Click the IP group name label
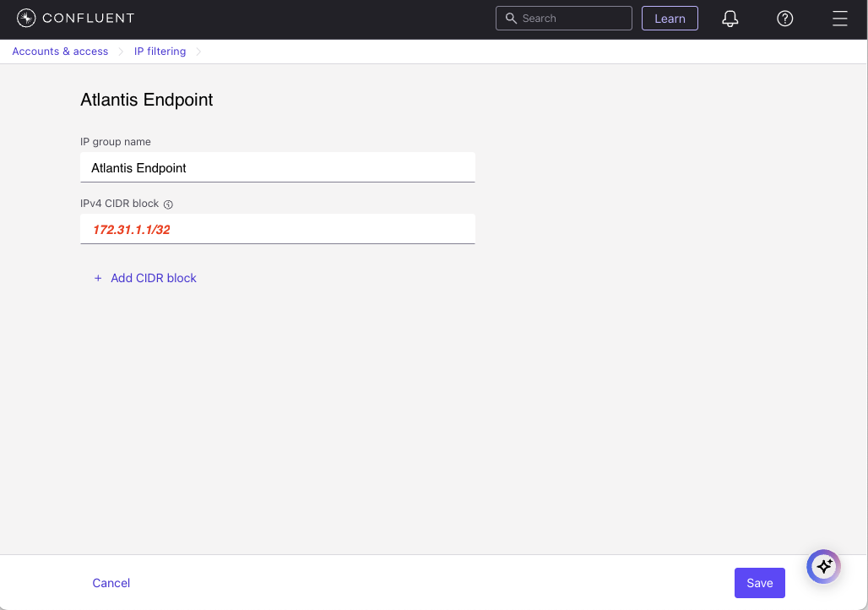 (x=116, y=142)
